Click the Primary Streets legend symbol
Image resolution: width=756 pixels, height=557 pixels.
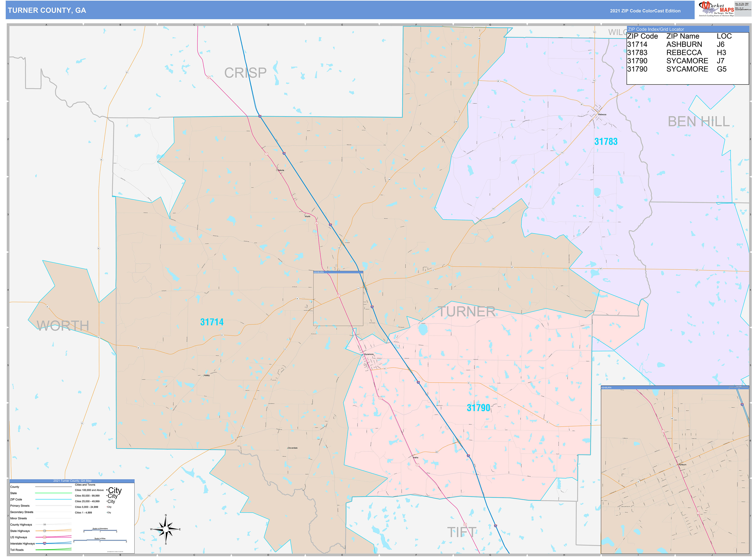click(54, 506)
